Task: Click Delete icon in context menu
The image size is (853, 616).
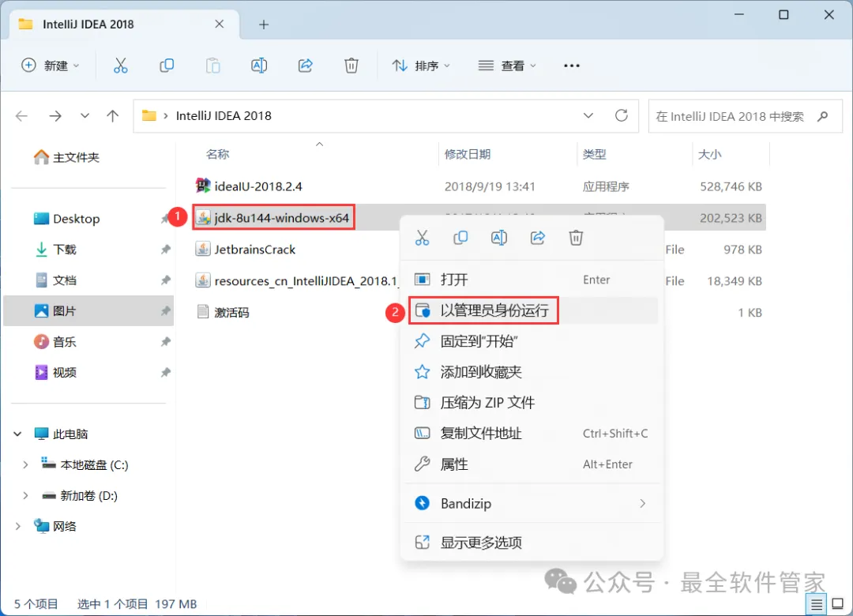Action: point(576,238)
